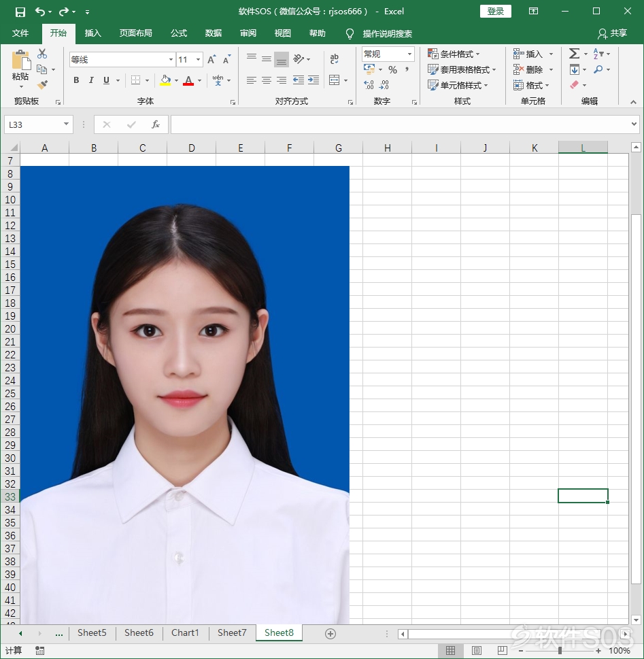Click the AutoSum sigma icon
The width and height of the screenshot is (644, 659).
point(574,53)
